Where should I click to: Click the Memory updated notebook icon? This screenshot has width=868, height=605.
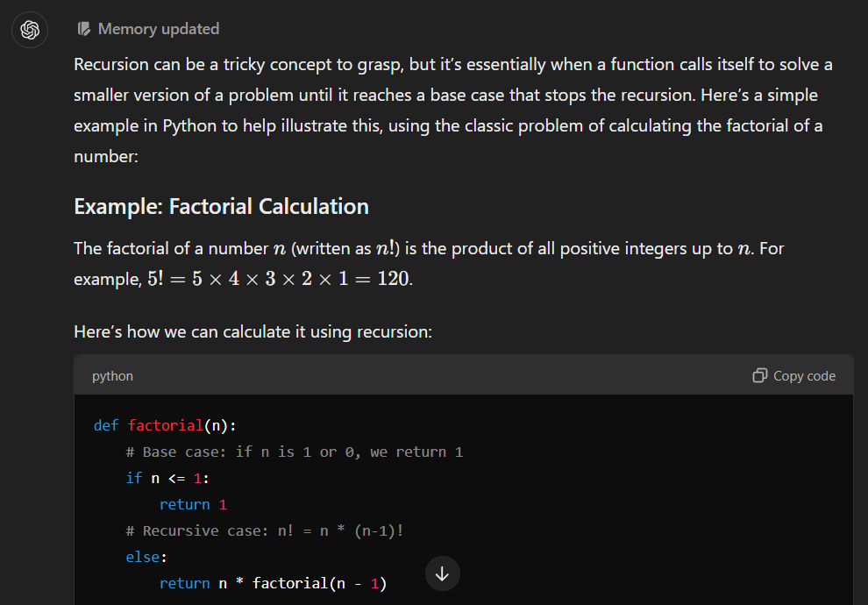(83, 28)
